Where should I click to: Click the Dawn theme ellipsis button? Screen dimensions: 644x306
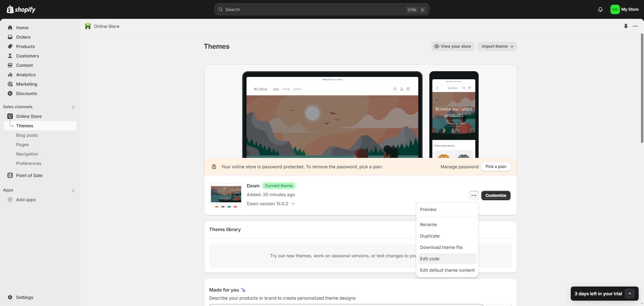(x=474, y=195)
